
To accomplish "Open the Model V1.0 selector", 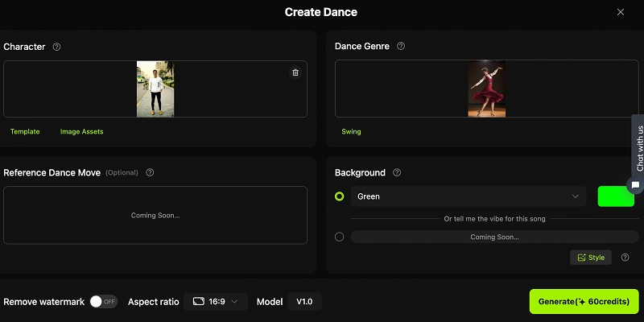I will click(x=304, y=301).
